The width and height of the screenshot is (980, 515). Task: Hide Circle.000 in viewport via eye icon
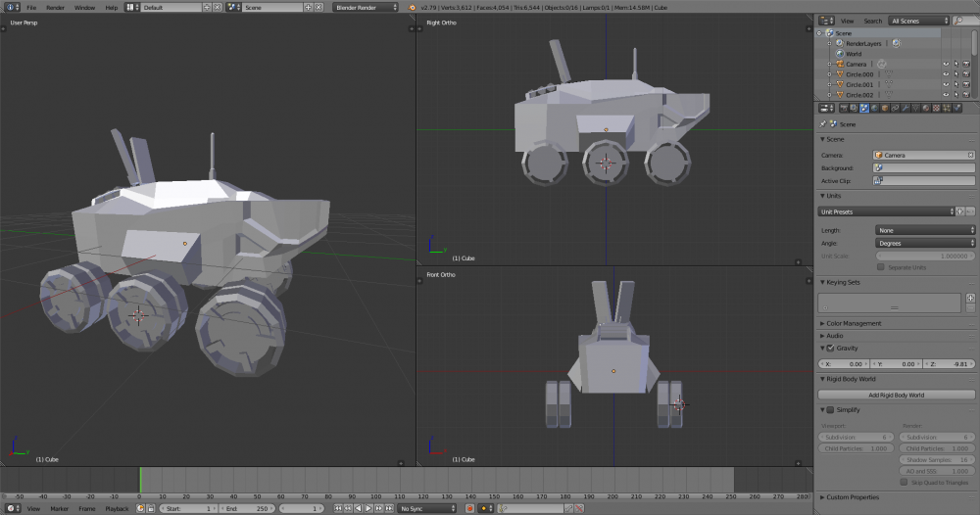[x=946, y=74]
